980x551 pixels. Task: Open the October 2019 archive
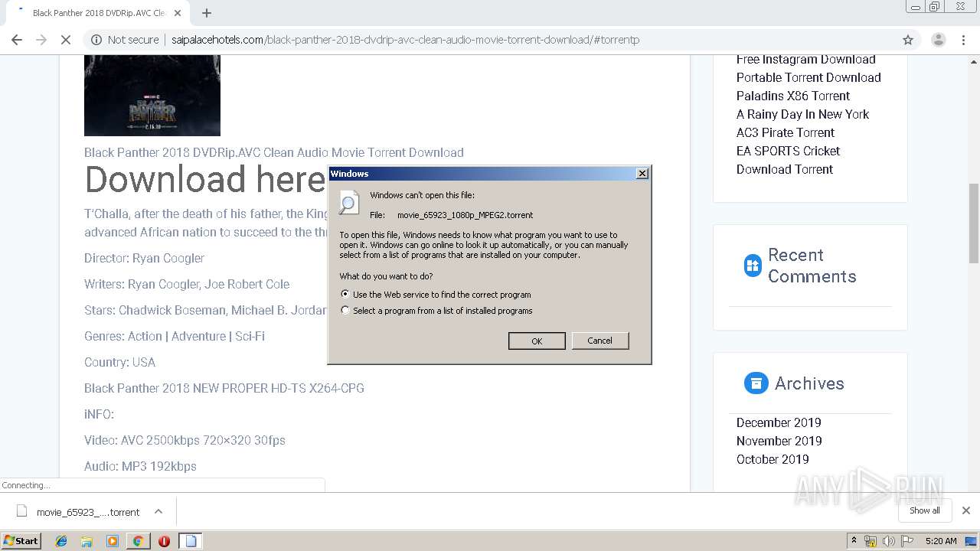pyautogui.click(x=773, y=459)
